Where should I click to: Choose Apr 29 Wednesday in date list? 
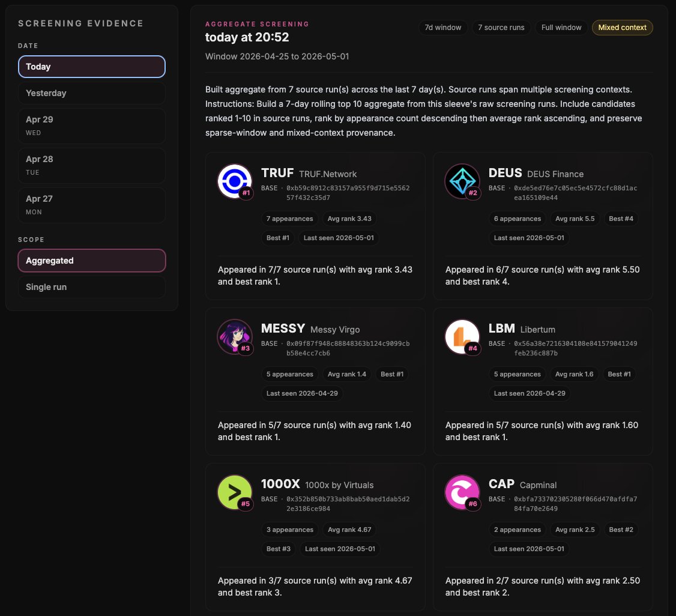(92, 126)
